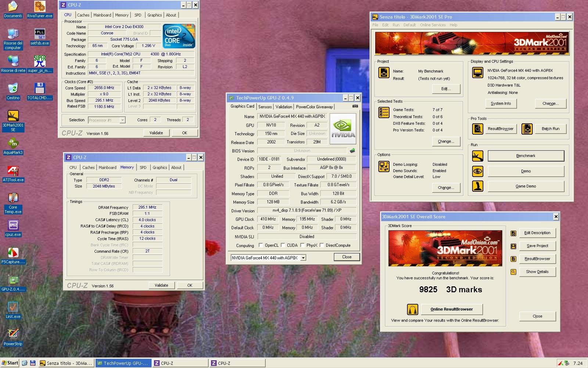The image size is (588, 368).
Task: Enable the OpenCL checkbox in GPU-Z
Action: coord(261,245)
